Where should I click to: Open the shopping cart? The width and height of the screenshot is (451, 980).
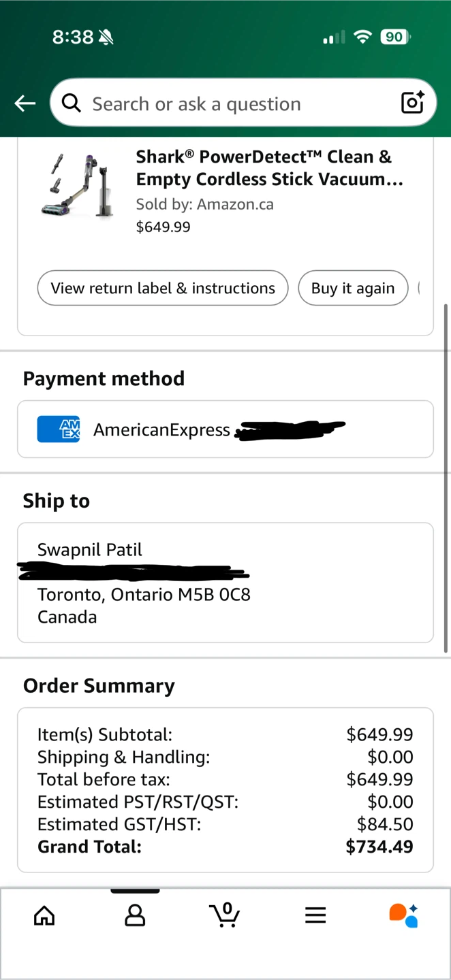[225, 915]
